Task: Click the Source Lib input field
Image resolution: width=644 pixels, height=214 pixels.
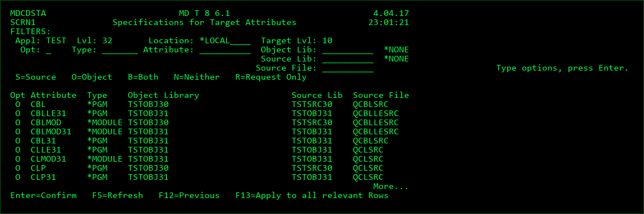Action: tap(347, 59)
